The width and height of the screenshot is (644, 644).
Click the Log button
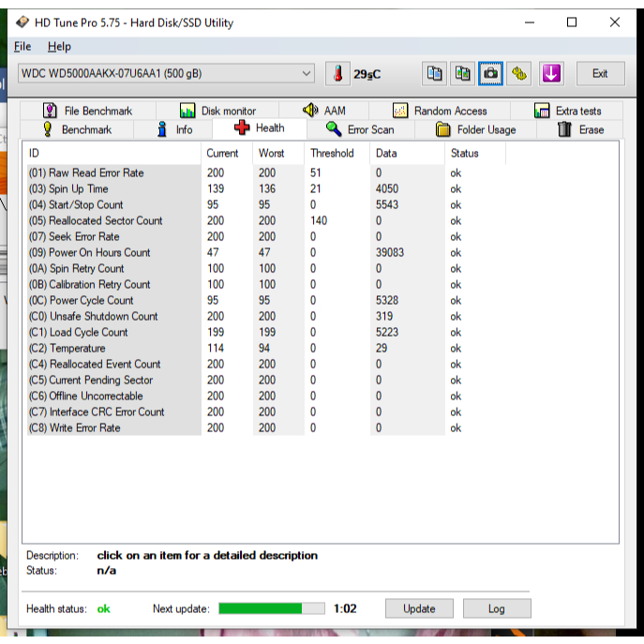496,608
